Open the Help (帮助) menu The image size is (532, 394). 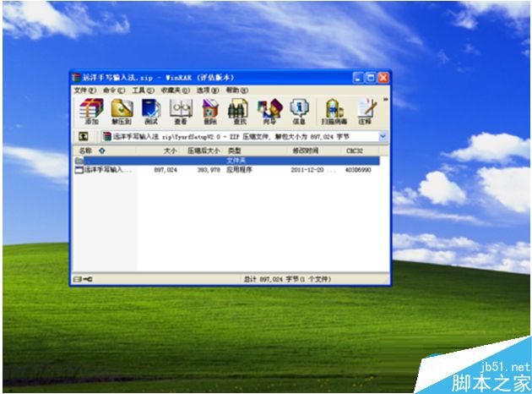coord(237,90)
